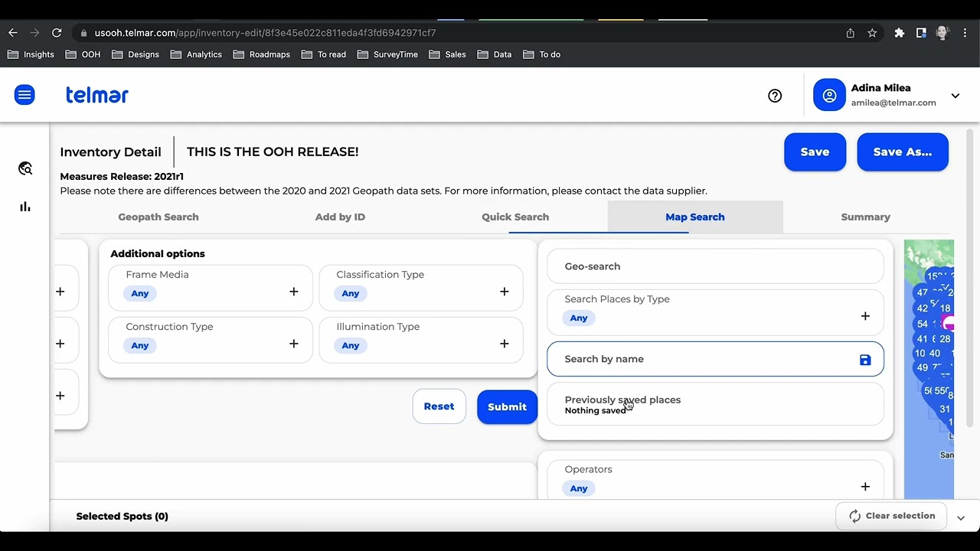Open the bar chart sidebar icon
Viewport: 980px width, 551px height.
[25, 207]
